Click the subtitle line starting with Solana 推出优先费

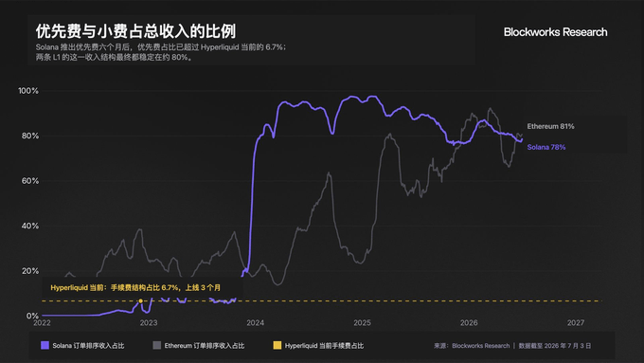pos(161,47)
